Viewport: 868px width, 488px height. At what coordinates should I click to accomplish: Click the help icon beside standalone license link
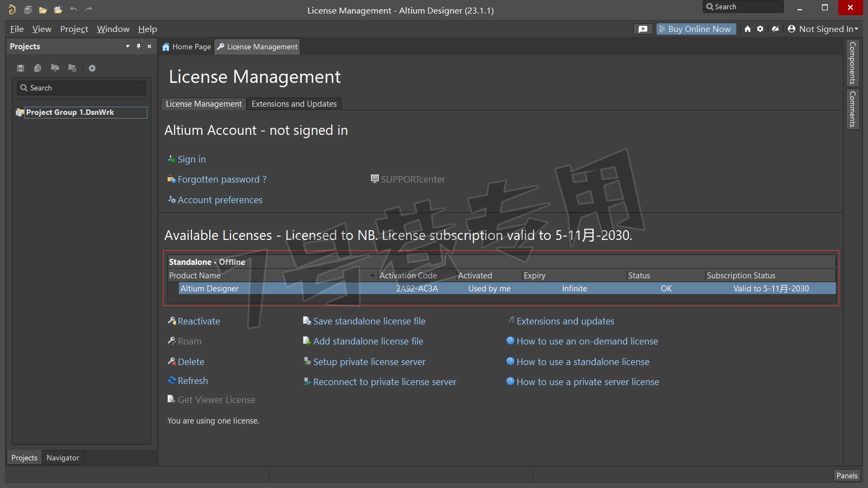[x=510, y=361]
